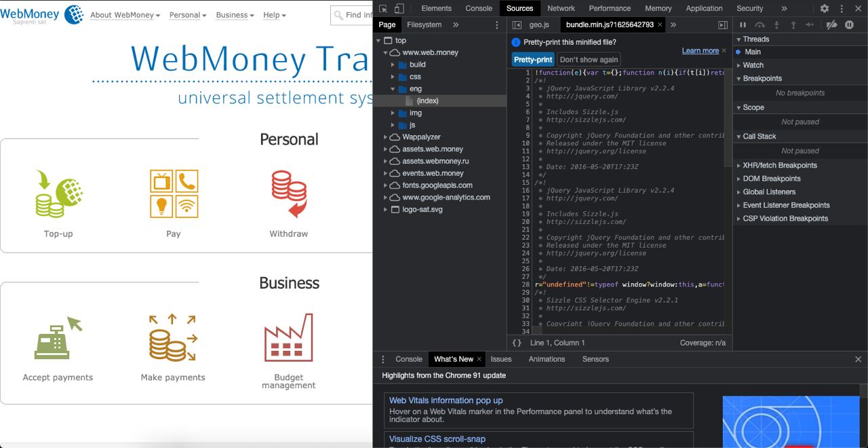Expand assets.web.money domain

[x=385, y=149]
